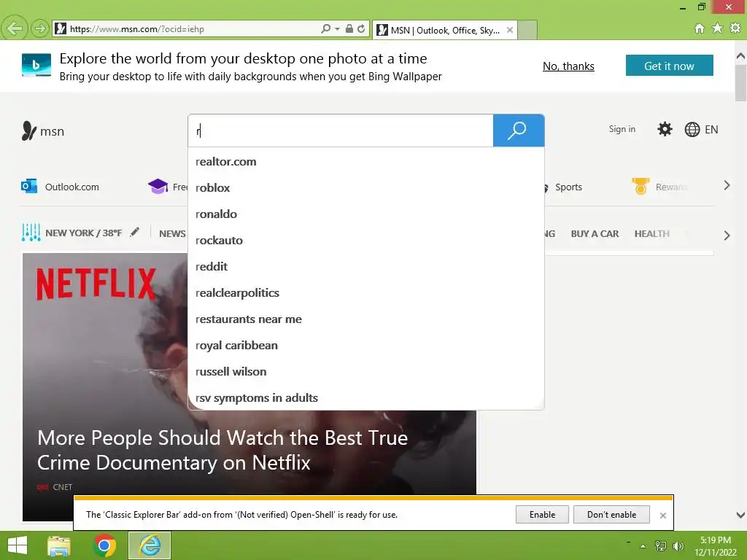Show hidden tray icons arrow

[643, 546]
